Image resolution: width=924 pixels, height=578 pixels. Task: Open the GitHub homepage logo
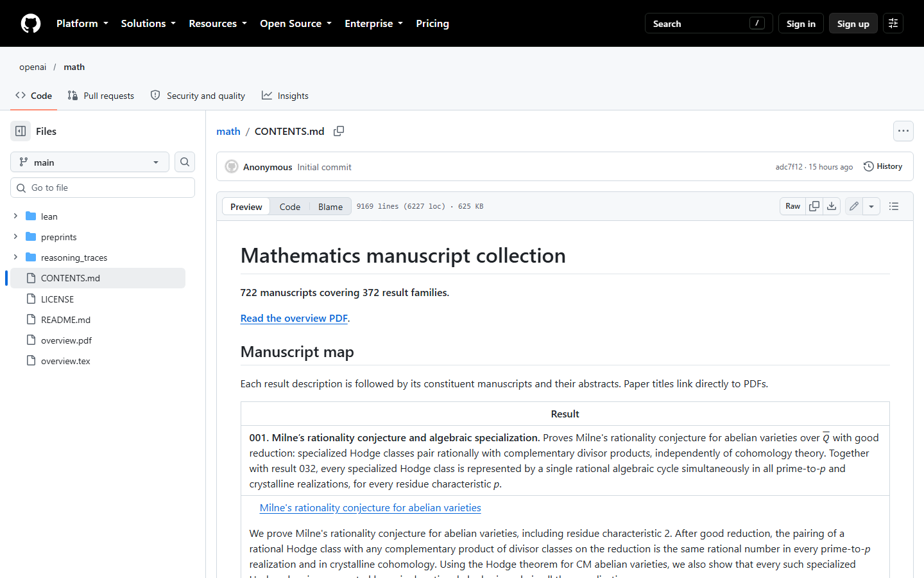(31, 24)
